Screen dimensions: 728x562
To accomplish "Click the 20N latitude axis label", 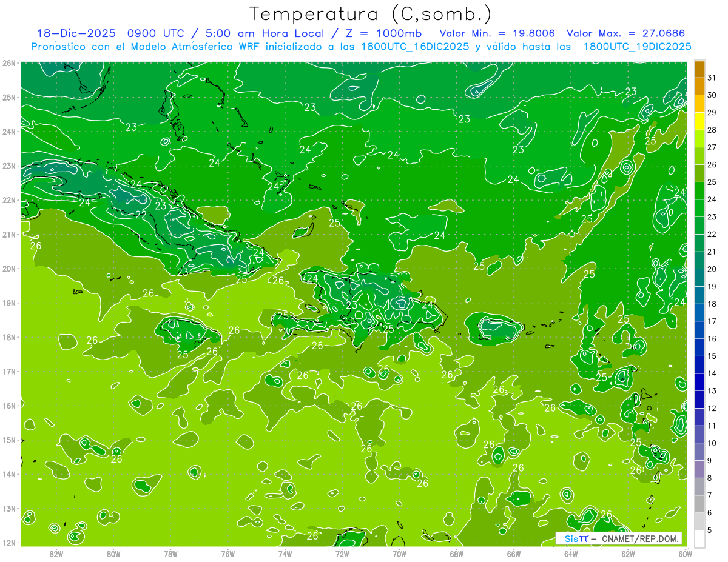I will (8, 269).
